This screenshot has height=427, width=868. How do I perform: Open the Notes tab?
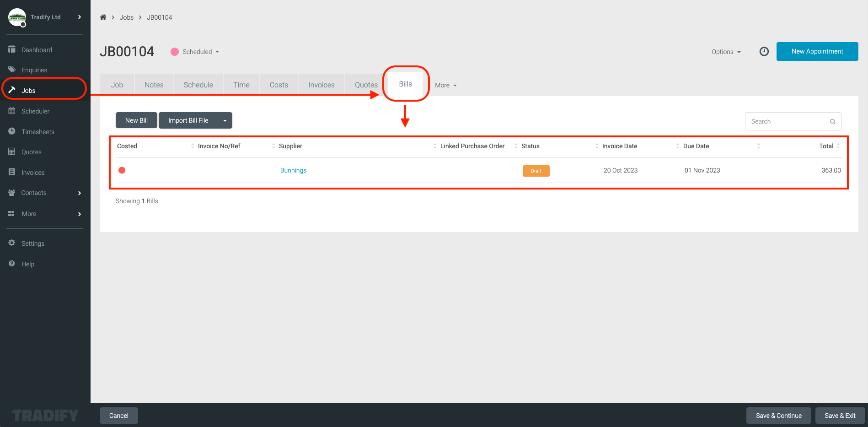tap(154, 84)
